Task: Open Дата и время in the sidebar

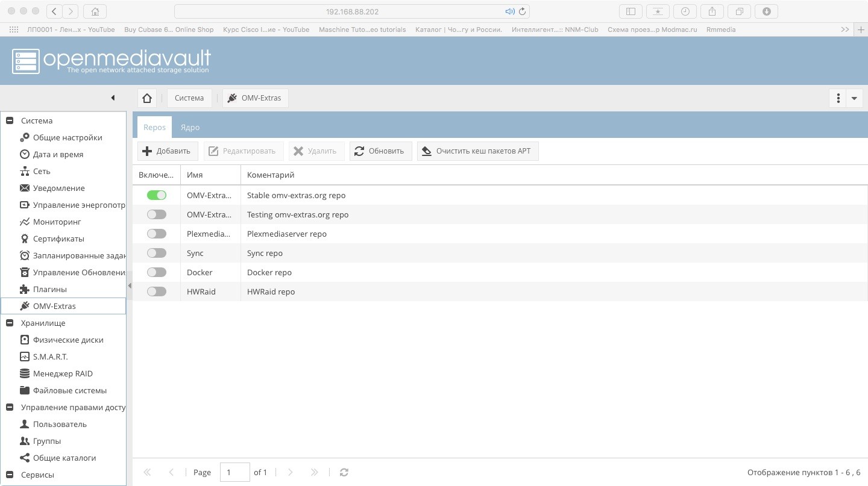Action: (x=58, y=154)
